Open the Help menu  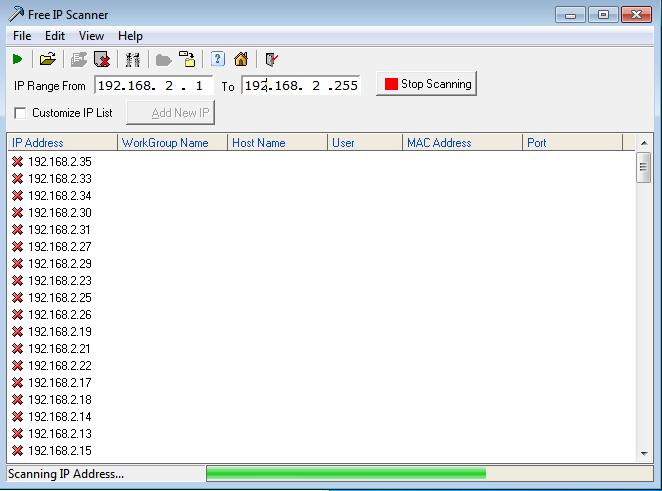(130, 36)
